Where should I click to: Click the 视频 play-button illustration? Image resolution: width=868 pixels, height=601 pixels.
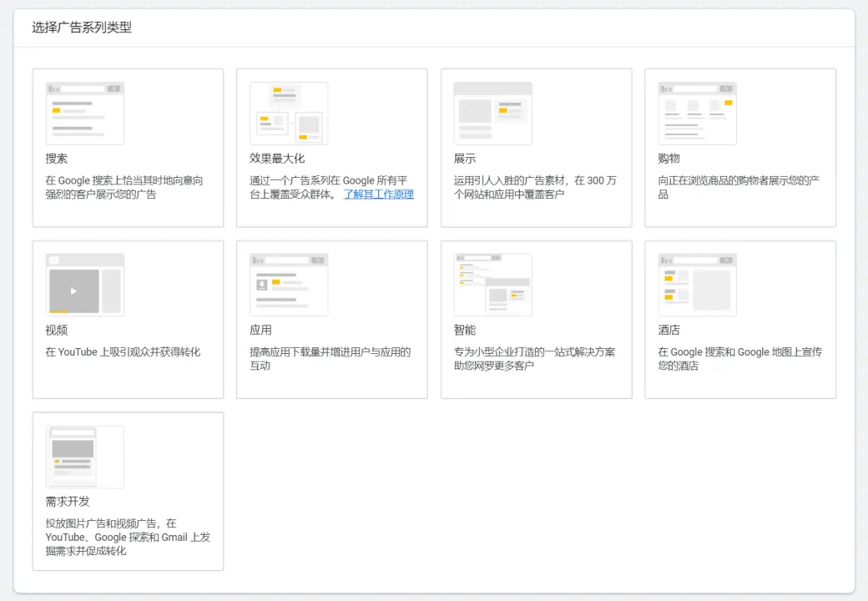[74, 290]
